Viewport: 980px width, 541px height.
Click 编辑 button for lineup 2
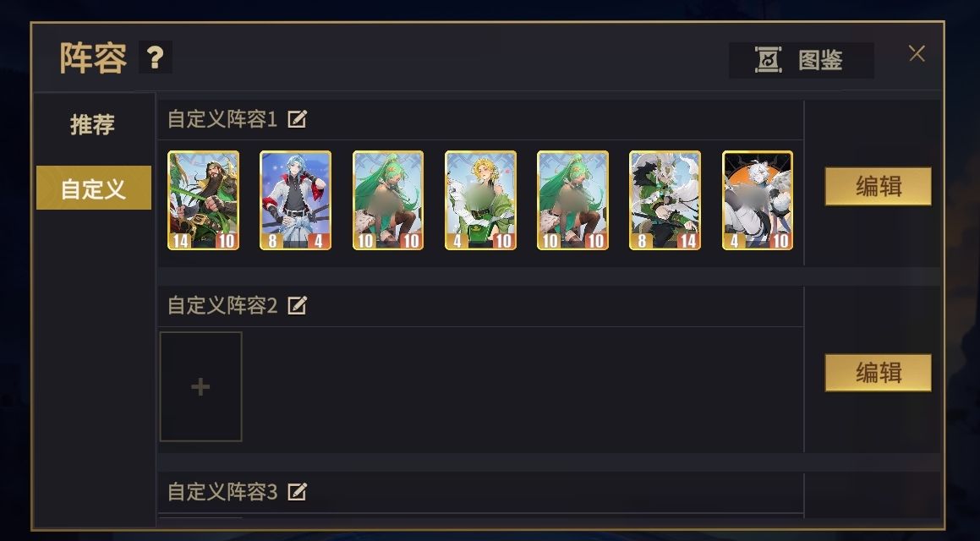tap(879, 373)
